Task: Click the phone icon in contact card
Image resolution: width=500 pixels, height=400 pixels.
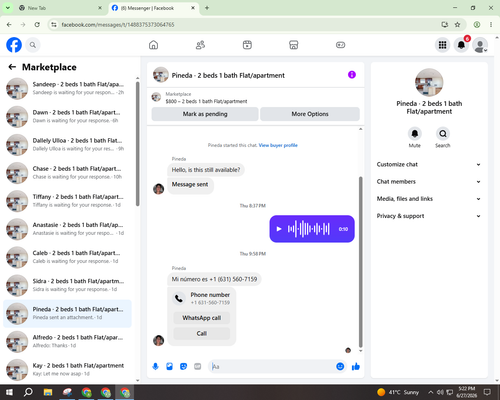Action: 179,298
